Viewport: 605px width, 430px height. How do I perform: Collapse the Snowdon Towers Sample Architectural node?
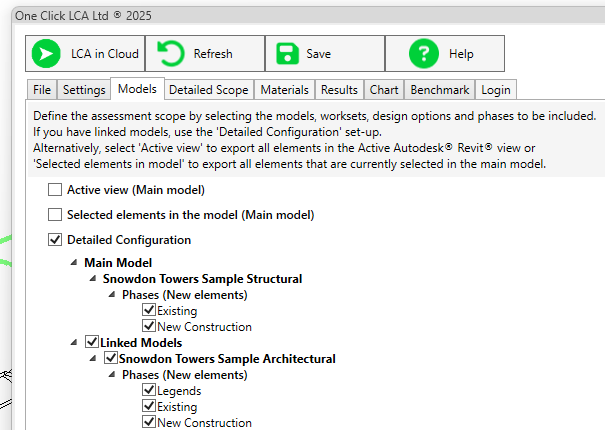pos(93,358)
